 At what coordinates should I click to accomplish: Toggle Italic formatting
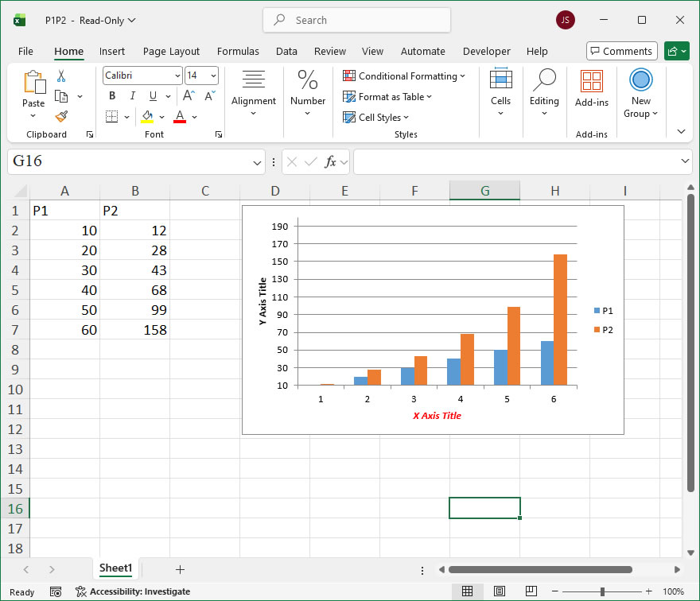click(132, 96)
